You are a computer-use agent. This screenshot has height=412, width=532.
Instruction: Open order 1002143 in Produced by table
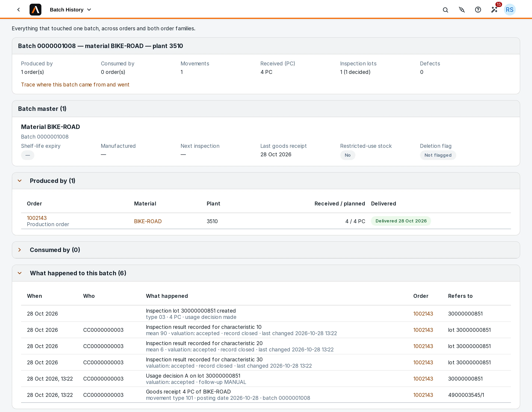tap(37, 218)
